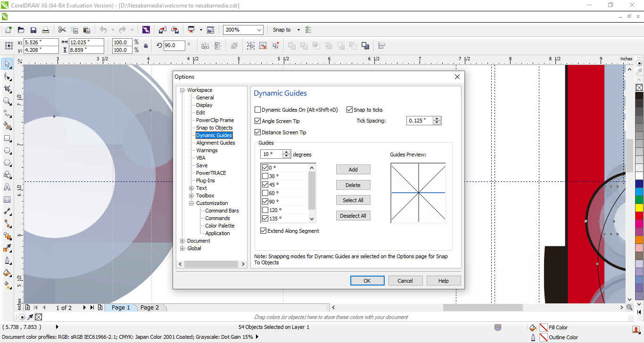Expand the Document tree node
This screenshot has width=644, height=343.
click(182, 241)
